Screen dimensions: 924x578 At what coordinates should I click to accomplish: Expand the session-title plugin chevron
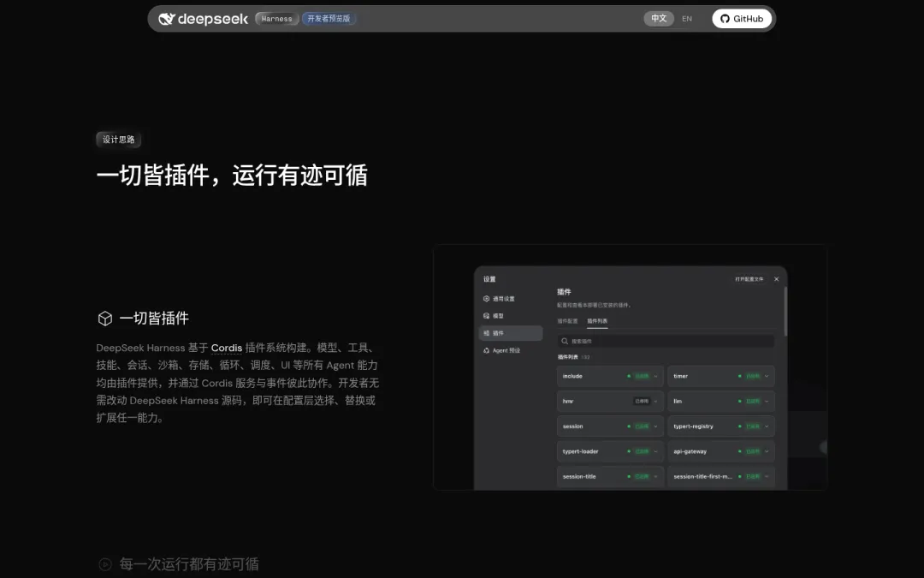[x=656, y=477]
